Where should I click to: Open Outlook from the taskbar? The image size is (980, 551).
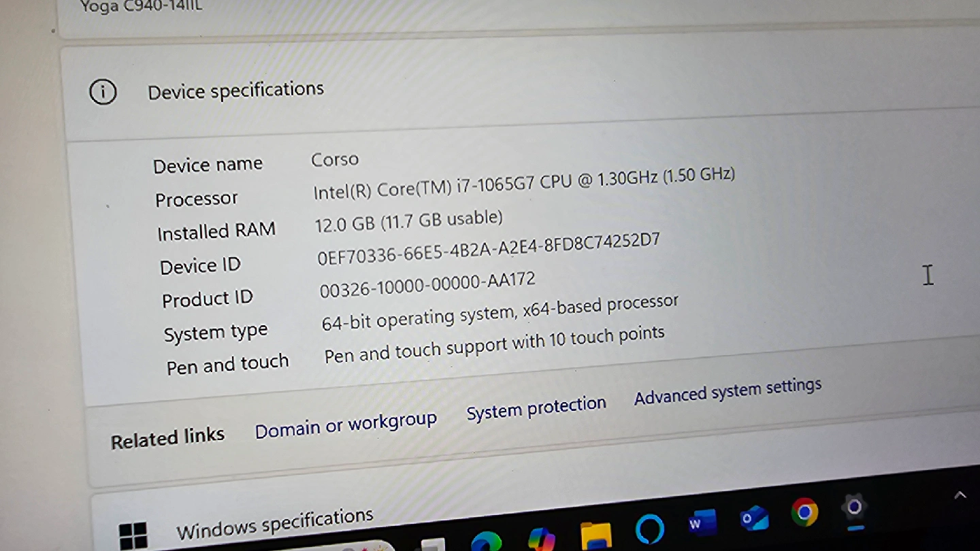(x=754, y=518)
